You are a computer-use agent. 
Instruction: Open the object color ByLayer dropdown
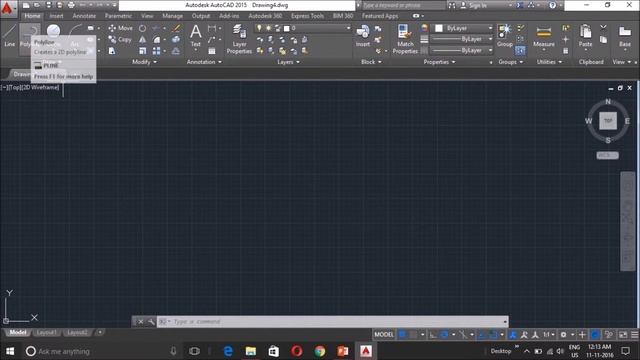pyautogui.click(x=463, y=28)
